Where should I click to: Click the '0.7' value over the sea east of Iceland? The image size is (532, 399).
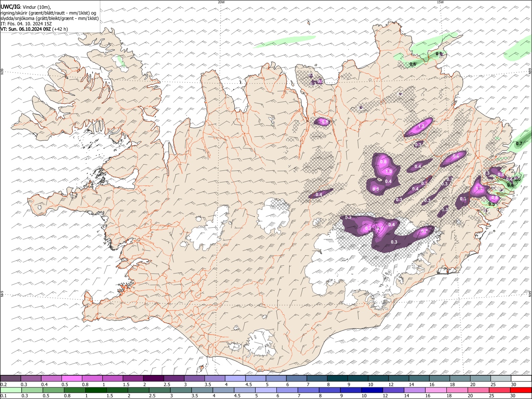519,143
